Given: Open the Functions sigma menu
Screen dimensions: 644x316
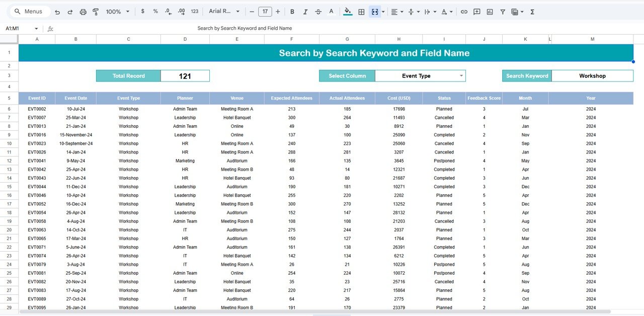Looking at the screenshot, I should tap(532, 11).
